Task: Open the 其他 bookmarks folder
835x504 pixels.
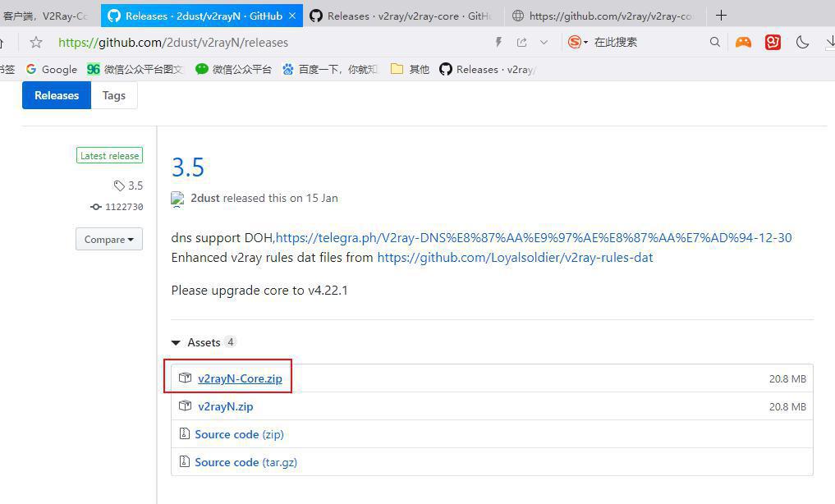Action: click(x=410, y=69)
